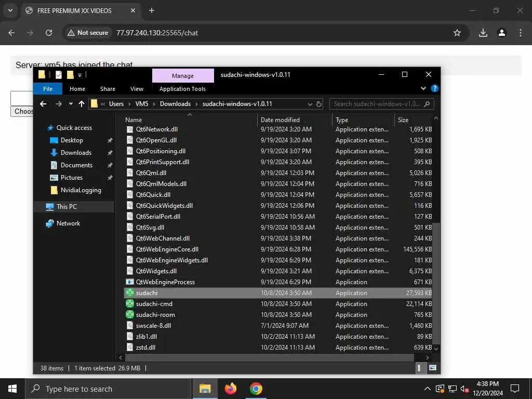Click the search magnifier in Explorer

pyautogui.click(x=427, y=104)
